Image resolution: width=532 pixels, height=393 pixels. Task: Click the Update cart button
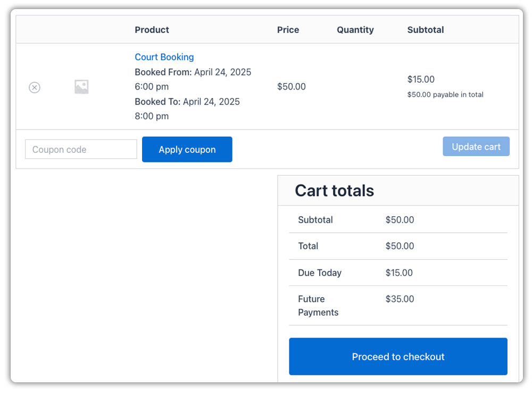476,146
